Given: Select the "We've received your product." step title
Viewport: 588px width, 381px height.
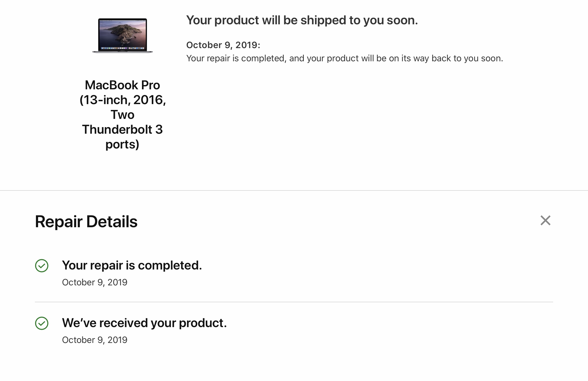Looking at the screenshot, I should coord(144,323).
